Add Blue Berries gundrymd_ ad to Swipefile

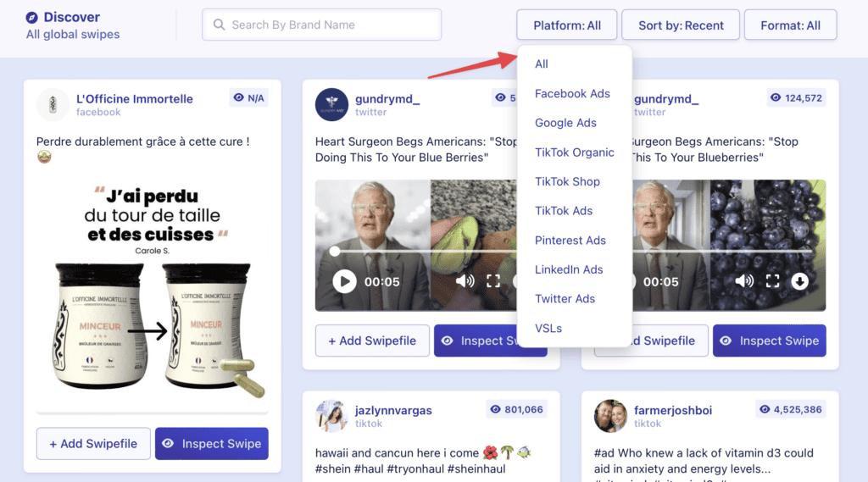pos(373,341)
